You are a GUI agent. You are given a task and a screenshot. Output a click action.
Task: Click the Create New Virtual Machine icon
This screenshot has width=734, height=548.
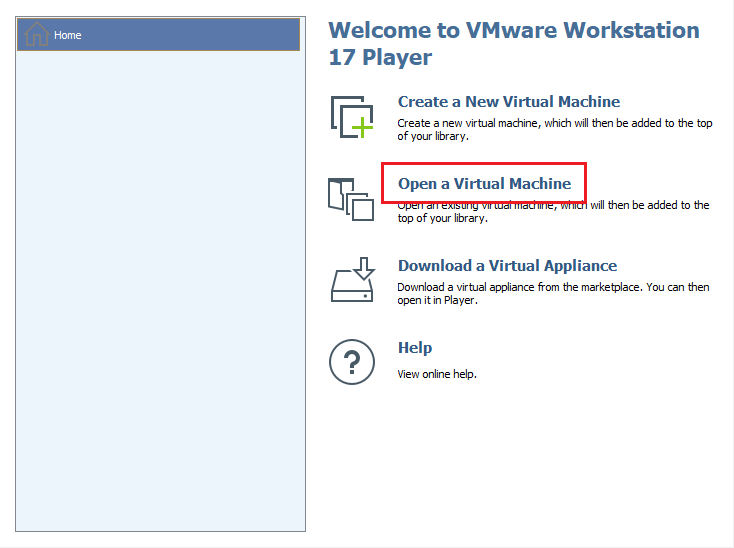tap(352, 117)
